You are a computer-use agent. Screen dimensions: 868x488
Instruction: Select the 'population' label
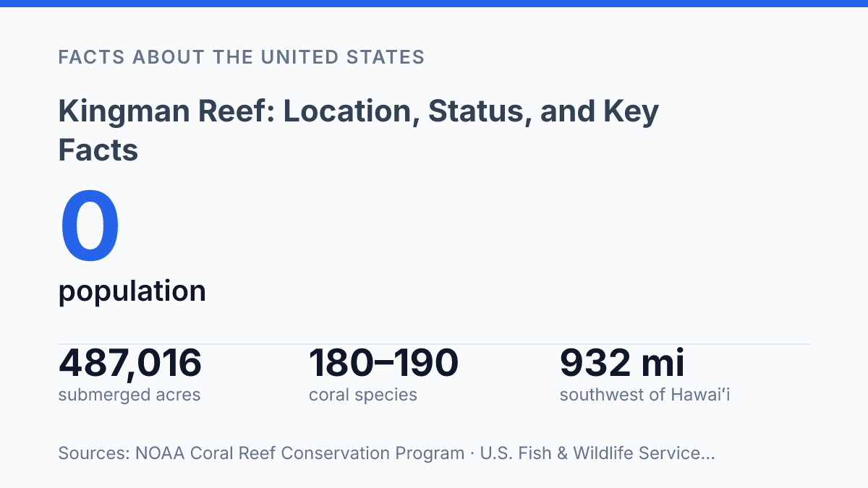point(132,291)
